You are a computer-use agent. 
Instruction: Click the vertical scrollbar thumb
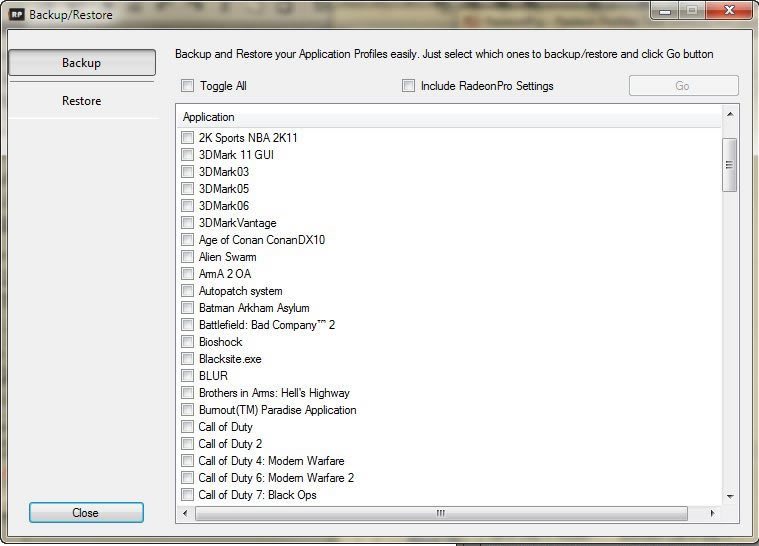coord(729,165)
